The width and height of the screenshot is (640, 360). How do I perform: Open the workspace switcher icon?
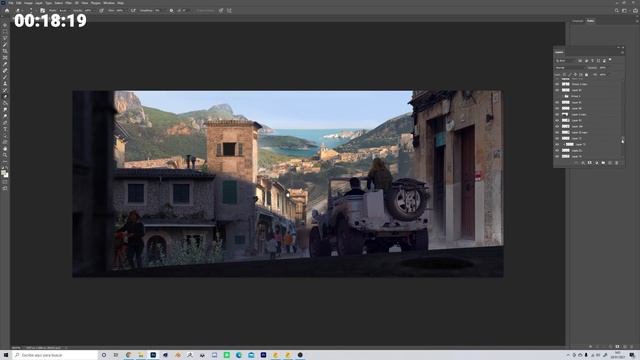coord(624,11)
